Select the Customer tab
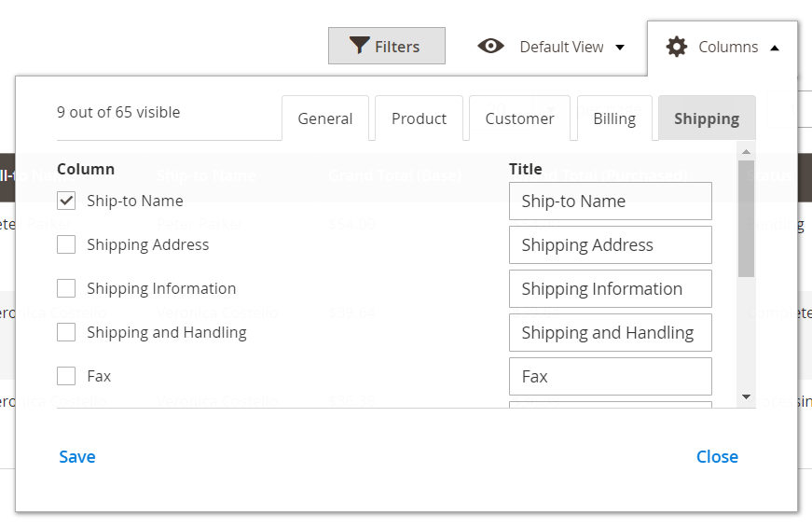The height and width of the screenshot is (528, 812). pyautogui.click(x=519, y=118)
